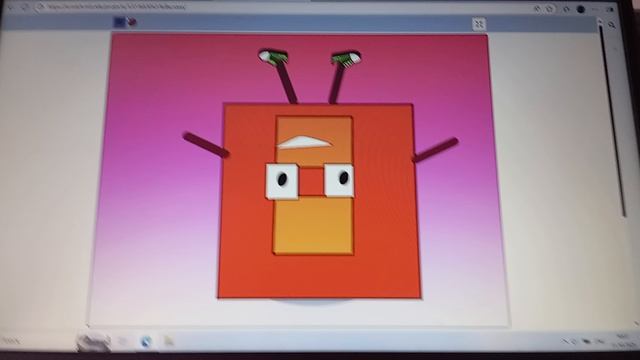The width and height of the screenshot is (640, 360).
Task: Click the browser address bar URL
Action: coord(116,7)
